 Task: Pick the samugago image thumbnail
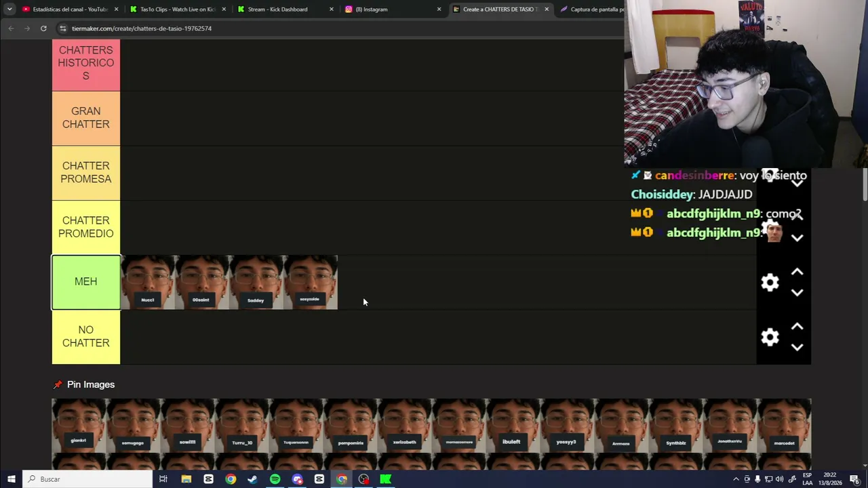[x=133, y=426]
